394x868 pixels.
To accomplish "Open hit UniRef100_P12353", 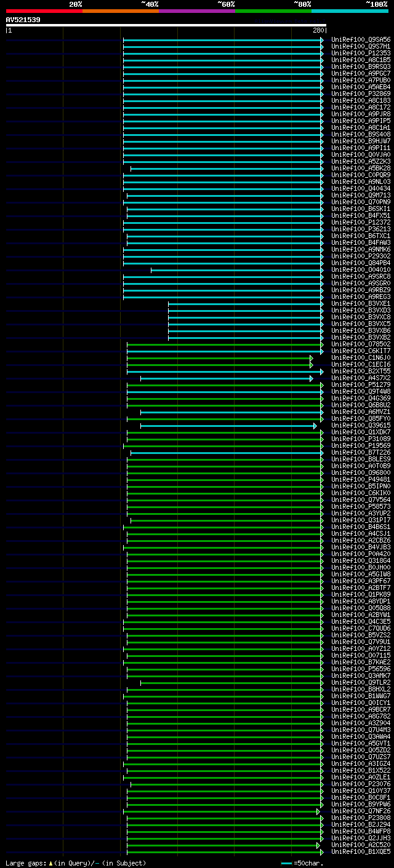I will pos(361,53).
